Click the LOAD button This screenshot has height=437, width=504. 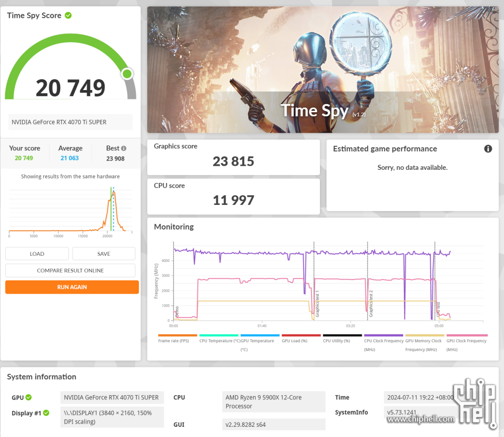(x=37, y=254)
